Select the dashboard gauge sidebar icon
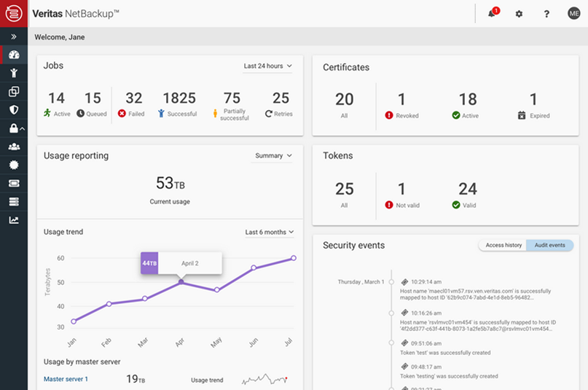The width and height of the screenshot is (588, 390). 14,55
